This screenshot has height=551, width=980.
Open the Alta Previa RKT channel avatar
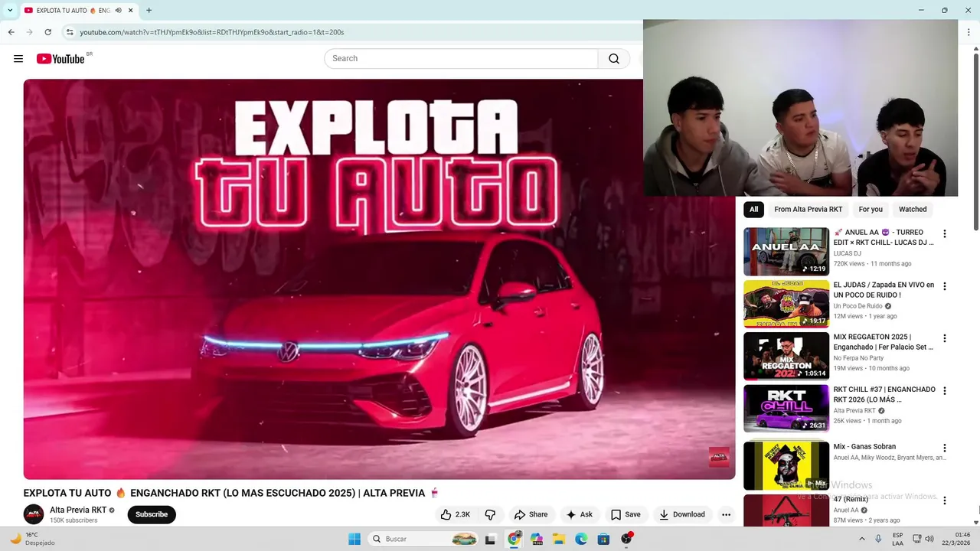pos(34,514)
